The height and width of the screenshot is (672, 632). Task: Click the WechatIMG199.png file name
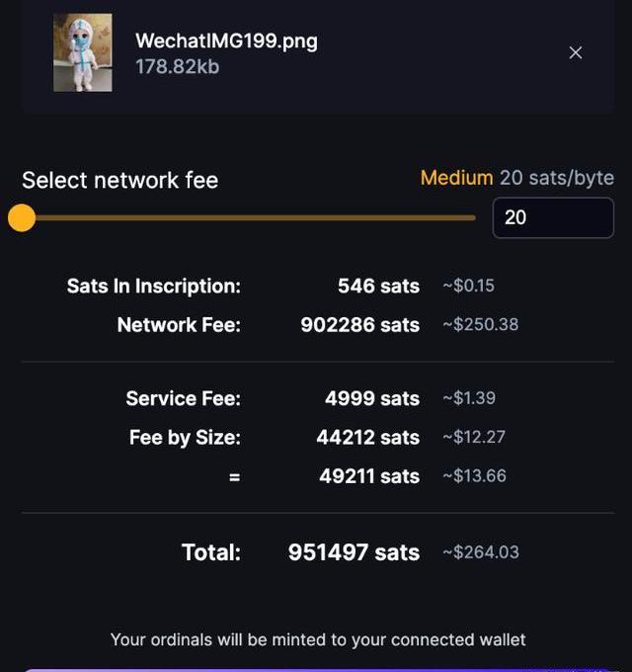tap(226, 42)
